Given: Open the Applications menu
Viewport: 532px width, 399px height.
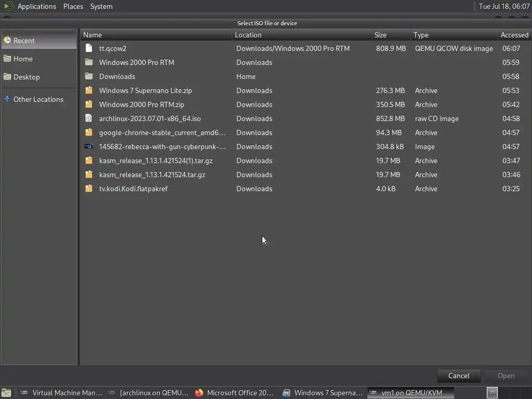Looking at the screenshot, I should click(x=37, y=6).
